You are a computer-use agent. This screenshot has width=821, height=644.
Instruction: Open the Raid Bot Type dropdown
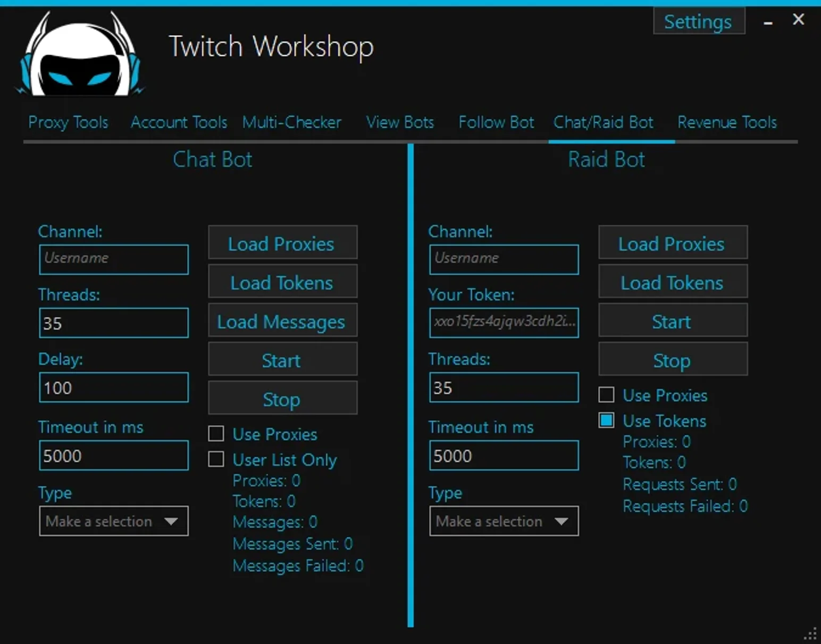point(504,521)
